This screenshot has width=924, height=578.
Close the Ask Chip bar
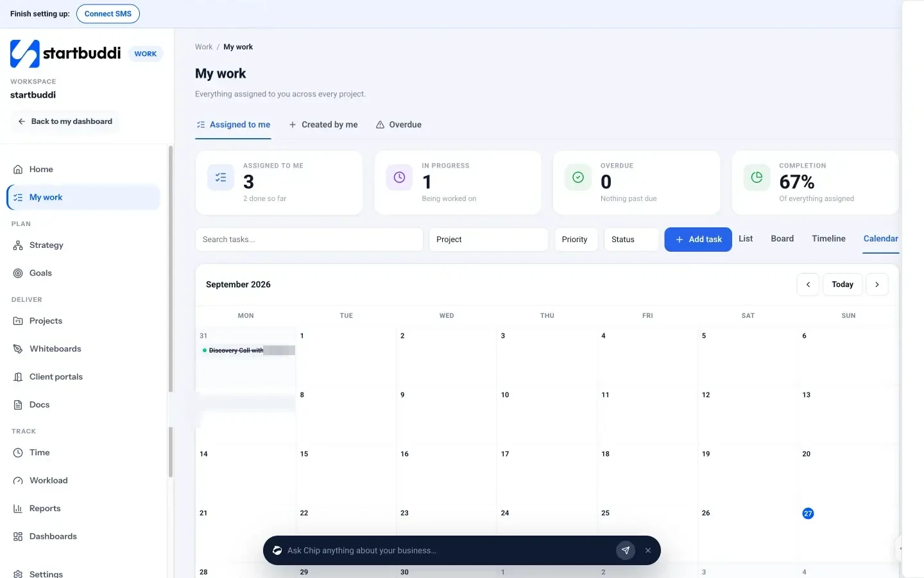[x=648, y=550]
